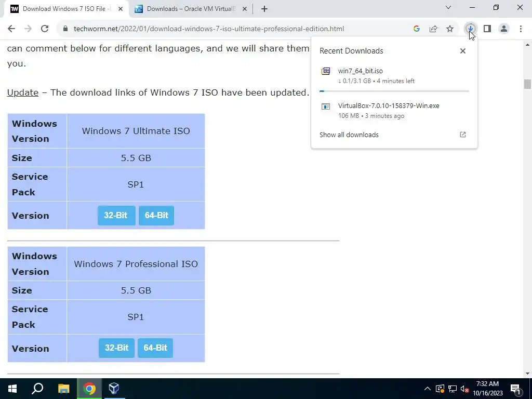Open the notification center icon
This screenshot has height=399, width=532.
[516, 389]
